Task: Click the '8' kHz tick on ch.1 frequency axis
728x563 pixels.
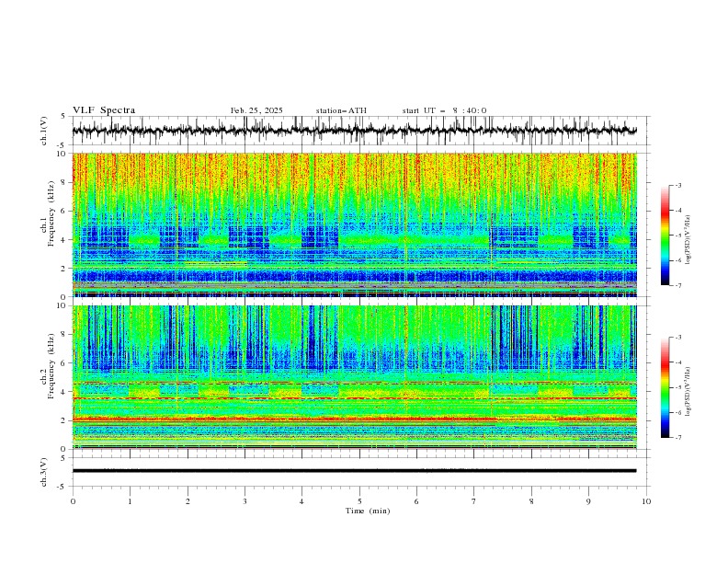Action: (64, 182)
